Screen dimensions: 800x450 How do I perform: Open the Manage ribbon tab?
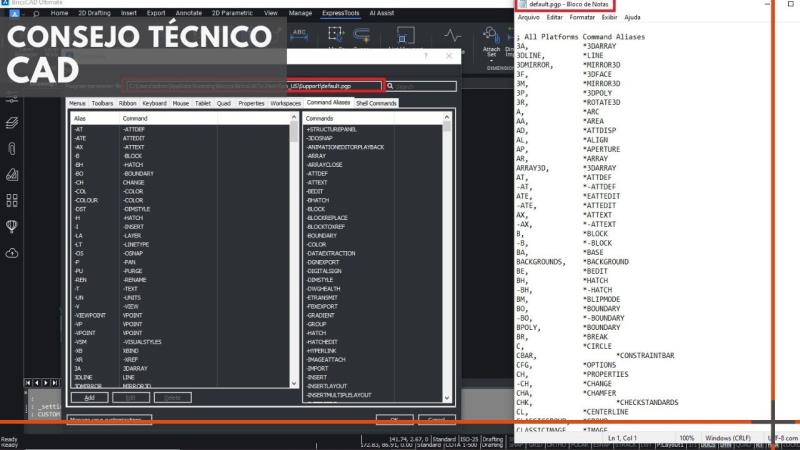click(300, 13)
